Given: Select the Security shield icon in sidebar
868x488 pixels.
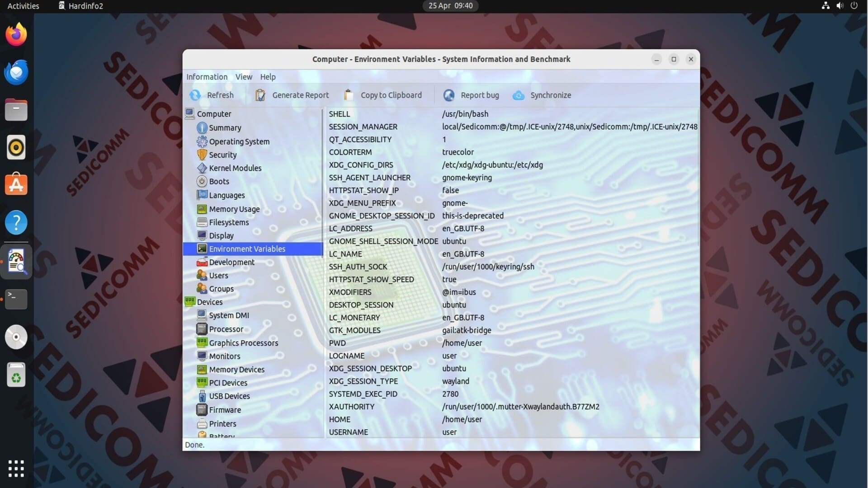Looking at the screenshot, I should pos(202,155).
